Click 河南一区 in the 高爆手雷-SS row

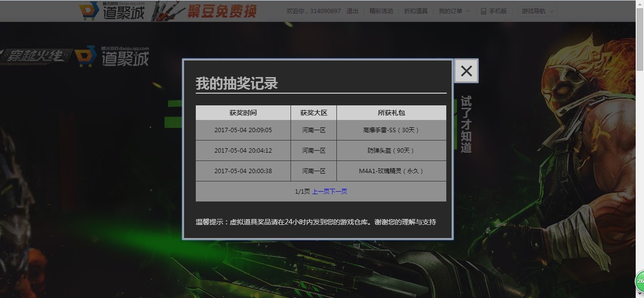point(314,130)
